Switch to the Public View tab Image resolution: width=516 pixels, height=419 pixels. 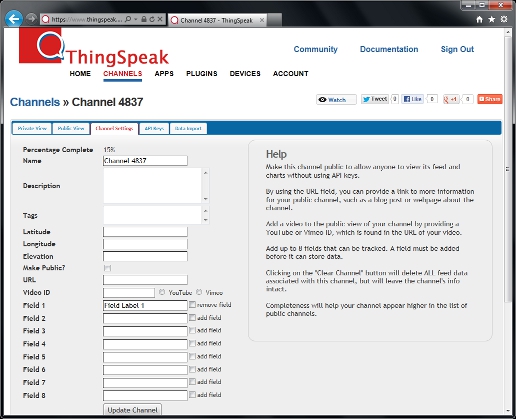[71, 128]
